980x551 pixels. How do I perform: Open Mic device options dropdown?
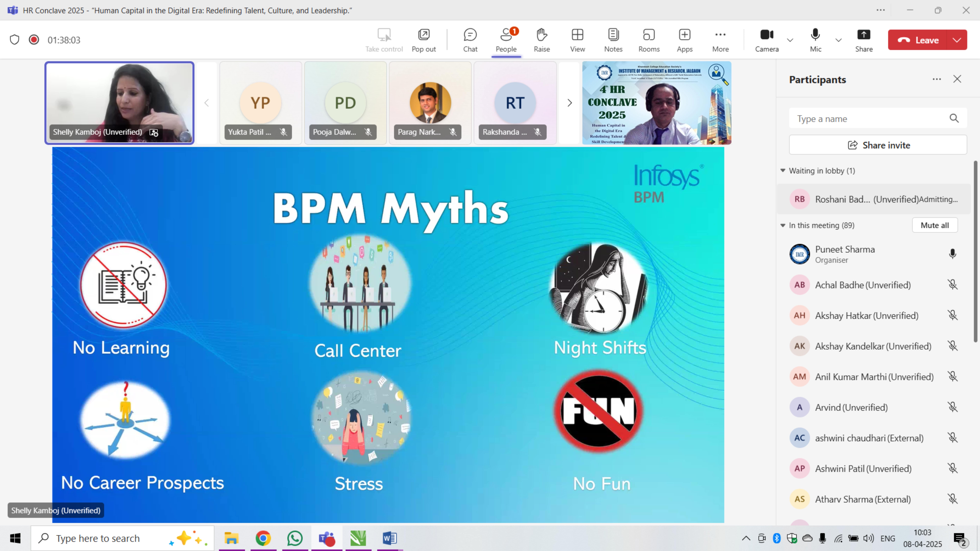[x=839, y=40]
